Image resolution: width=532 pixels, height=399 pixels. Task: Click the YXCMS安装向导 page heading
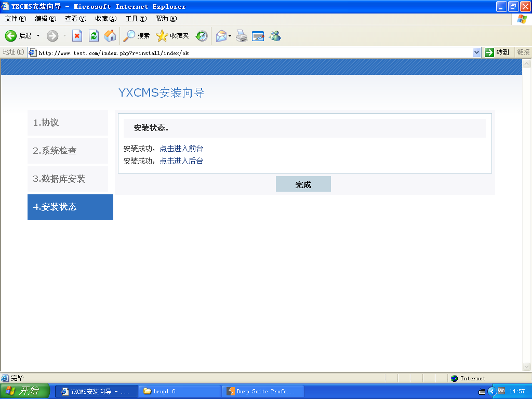pos(161,92)
